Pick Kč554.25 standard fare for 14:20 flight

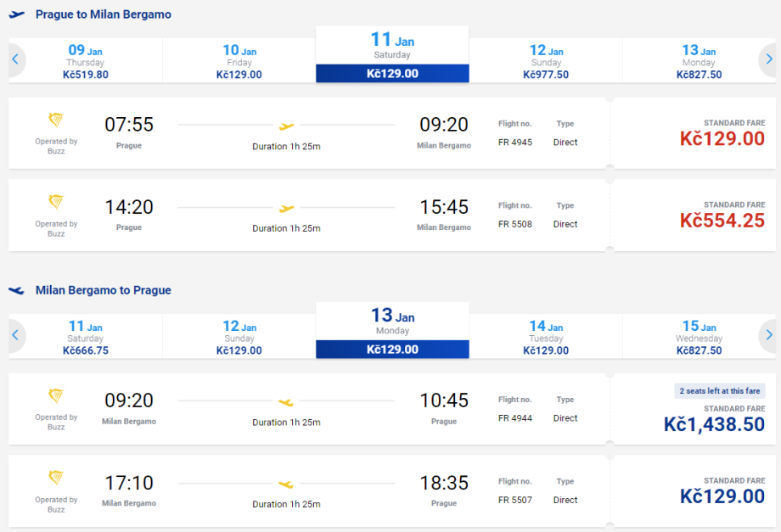click(x=722, y=220)
